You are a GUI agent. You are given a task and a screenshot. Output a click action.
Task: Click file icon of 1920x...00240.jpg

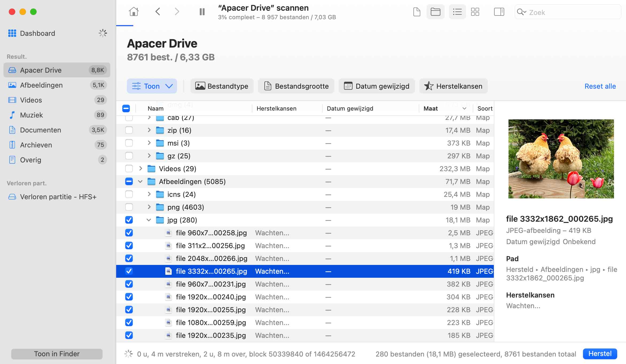168,297
